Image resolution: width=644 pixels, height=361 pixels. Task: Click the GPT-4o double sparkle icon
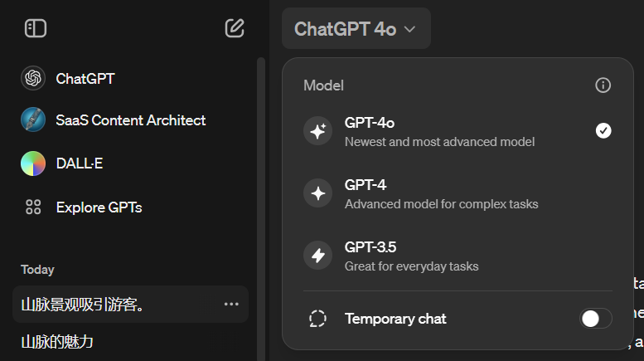point(317,131)
